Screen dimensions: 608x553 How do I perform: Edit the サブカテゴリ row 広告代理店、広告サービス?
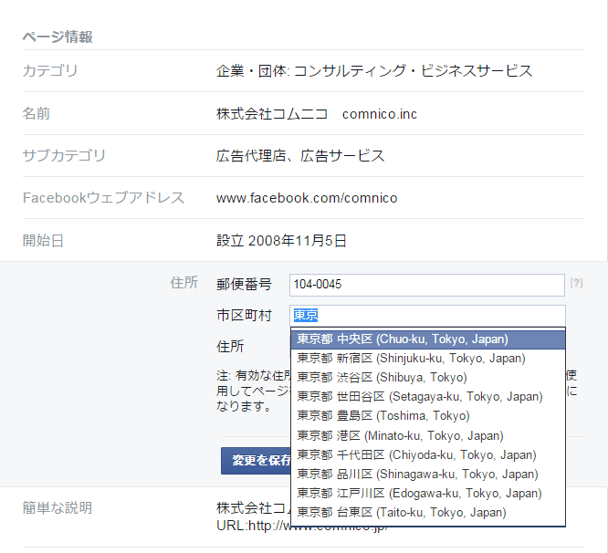pyautogui.click(x=303, y=156)
